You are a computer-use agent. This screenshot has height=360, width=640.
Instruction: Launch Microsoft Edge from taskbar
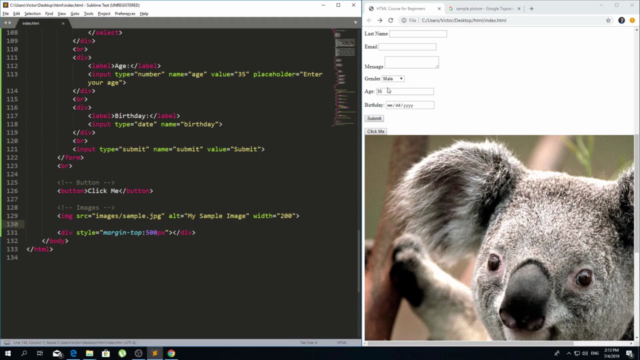(73, 353)
